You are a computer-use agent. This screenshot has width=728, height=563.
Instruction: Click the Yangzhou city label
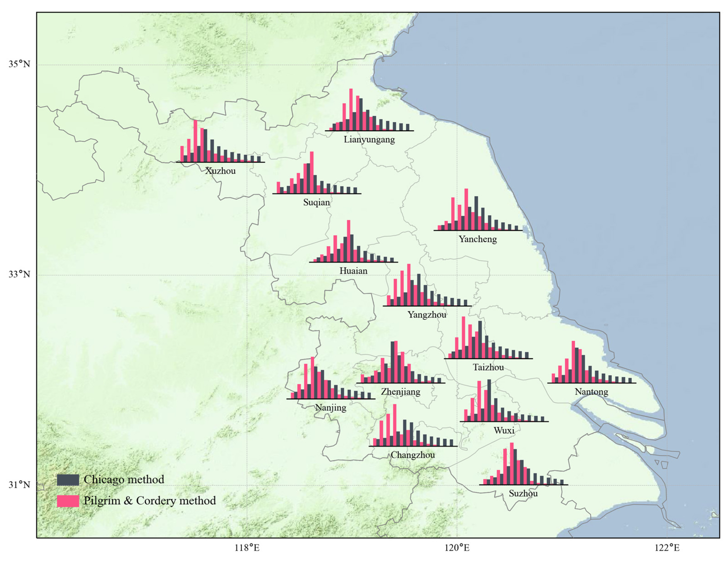427,314
